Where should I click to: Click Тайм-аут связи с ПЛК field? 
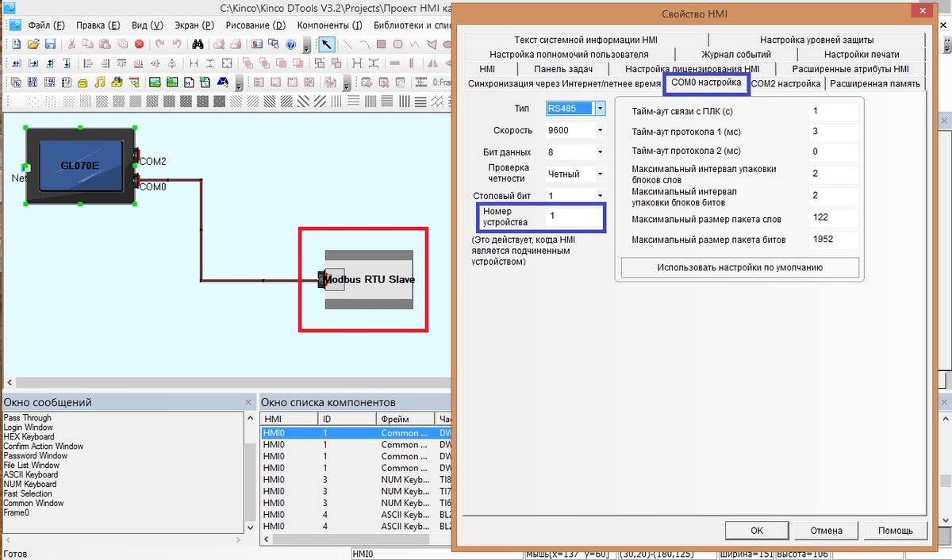(x=833, y=111)
